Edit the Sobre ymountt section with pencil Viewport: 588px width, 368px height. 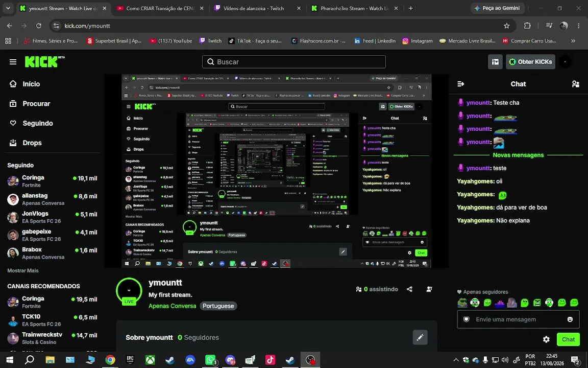pyautogui.click(x=420, y=337)
